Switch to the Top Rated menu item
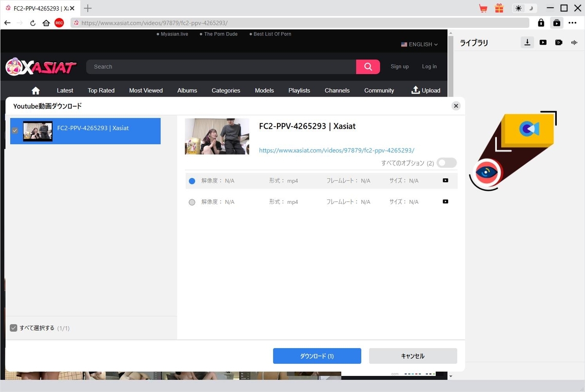 pyautogui.click(x=100, y=90)
